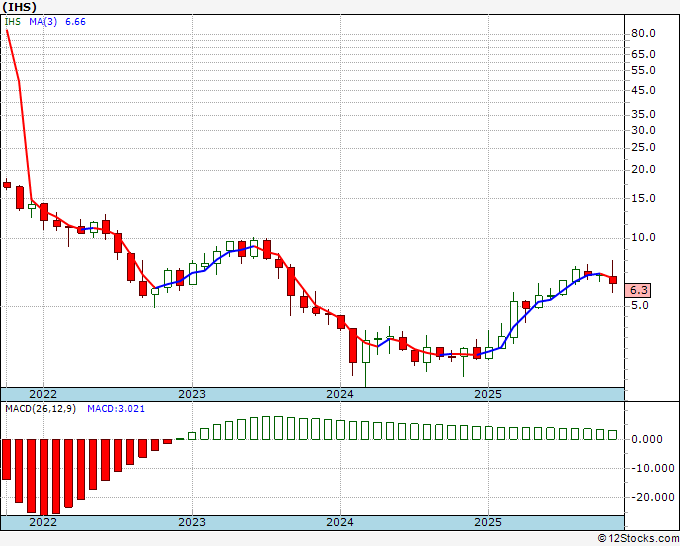Image resolution: width=680 pixels, height=546 pixels.
Task: Click the MACD(26,12,9) indicator label
Action: coord(40,409)
